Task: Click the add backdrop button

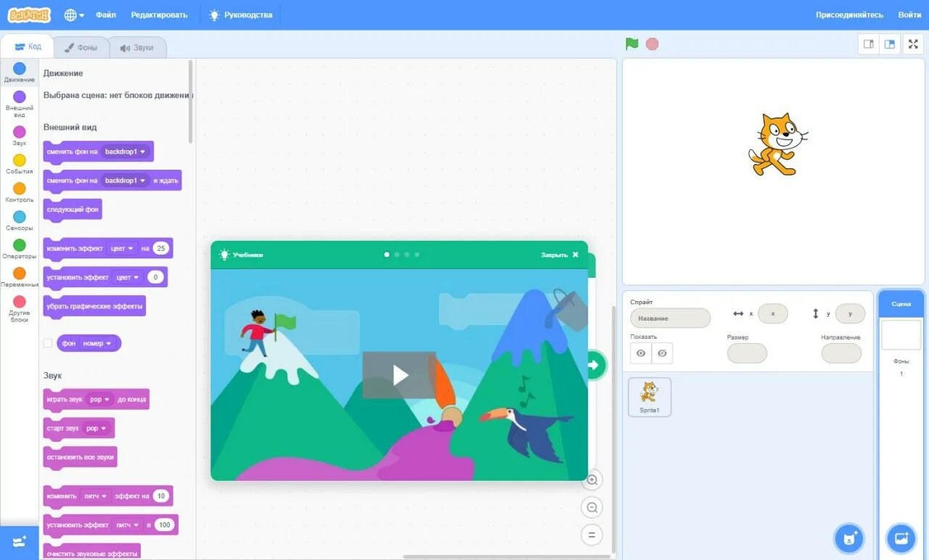Action: [901, 538]
